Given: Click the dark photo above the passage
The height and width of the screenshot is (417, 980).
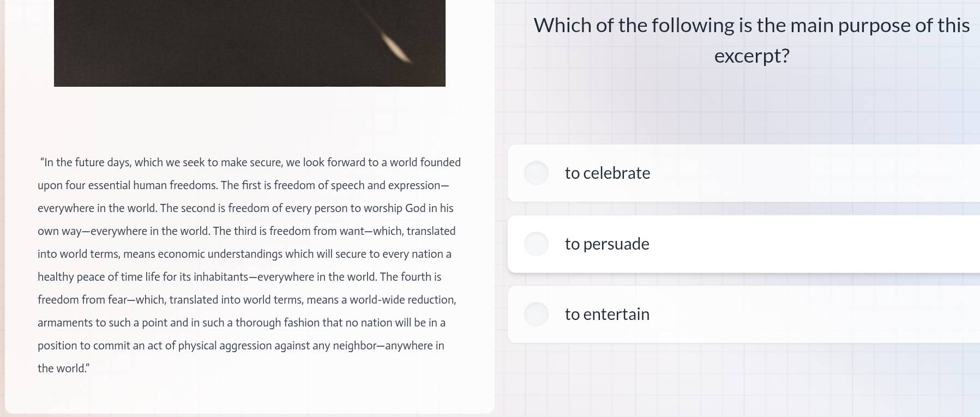Looking at the screenshot, I should [218, 44].
